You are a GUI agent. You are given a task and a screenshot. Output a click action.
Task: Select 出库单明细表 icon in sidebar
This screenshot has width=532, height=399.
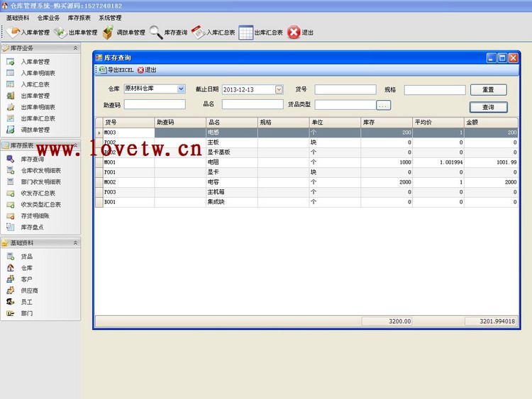pyautogui.click(x=11, y=107)
